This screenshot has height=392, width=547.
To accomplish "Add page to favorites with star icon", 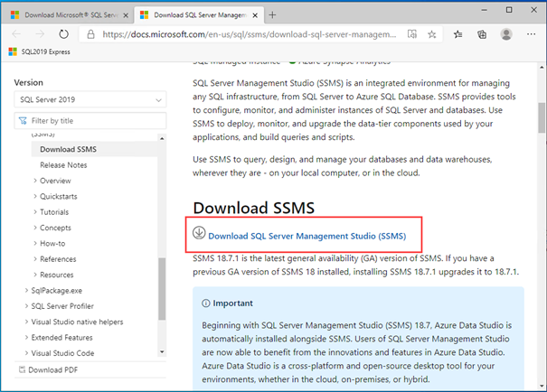I will 432,34.
